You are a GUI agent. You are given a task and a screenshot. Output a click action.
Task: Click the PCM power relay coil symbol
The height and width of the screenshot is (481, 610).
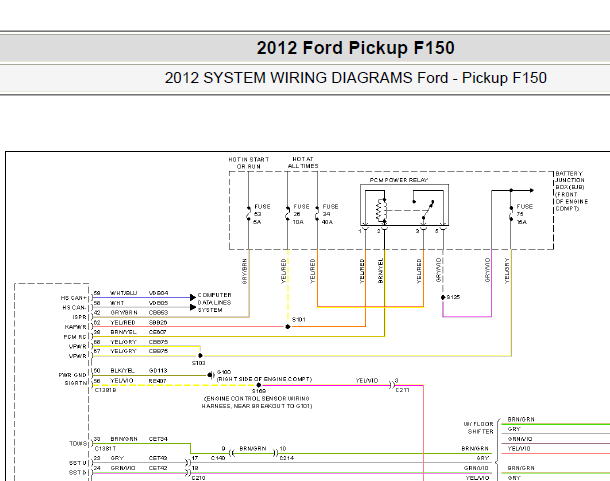(x=380, y=211)
